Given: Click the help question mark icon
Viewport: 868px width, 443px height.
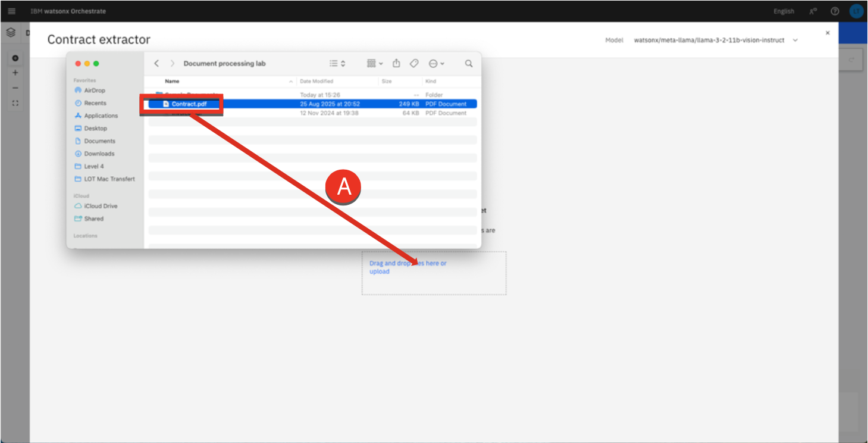Looking at the screenshot, I should coord(835,11).
